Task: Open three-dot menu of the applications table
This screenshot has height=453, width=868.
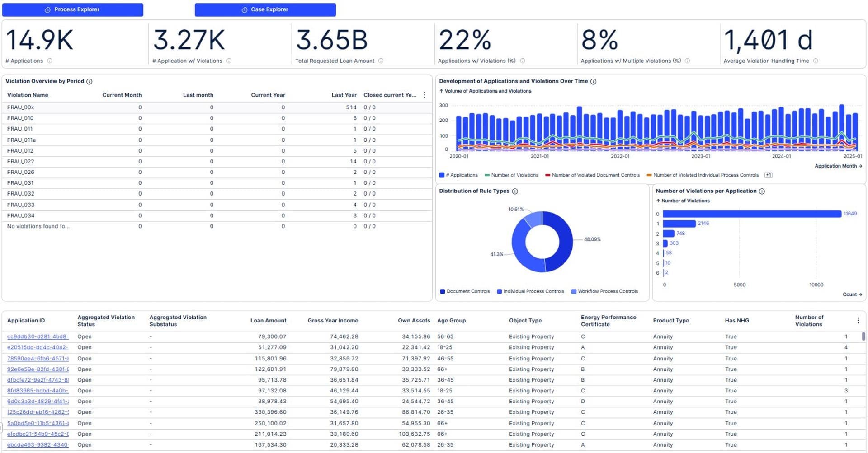Action: (x=858, y=321)
